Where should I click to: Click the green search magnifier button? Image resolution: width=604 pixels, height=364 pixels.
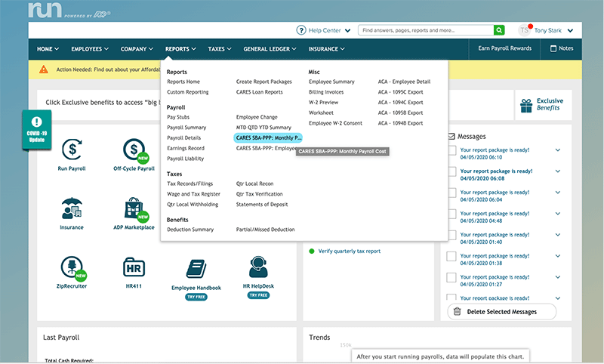[x=499, y=30]
